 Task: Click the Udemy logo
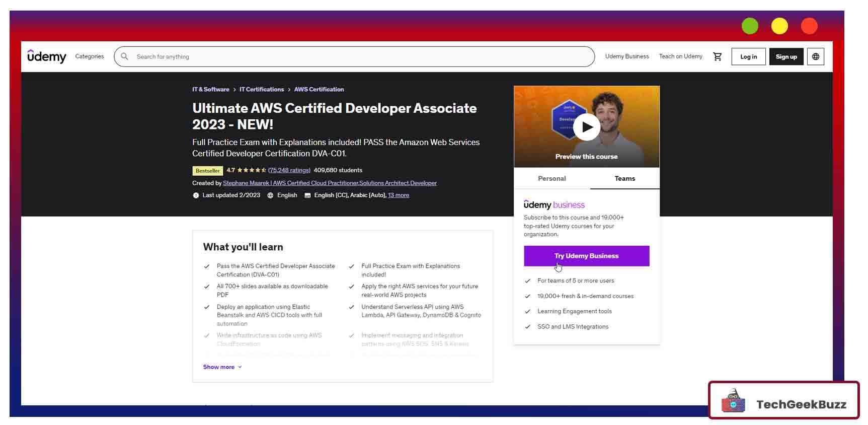coord(47,56)
